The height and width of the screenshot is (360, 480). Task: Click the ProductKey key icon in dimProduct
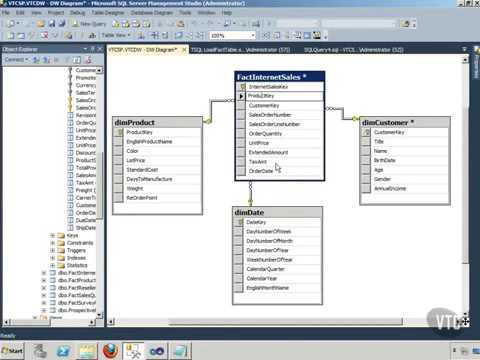[x=119, y=132]
